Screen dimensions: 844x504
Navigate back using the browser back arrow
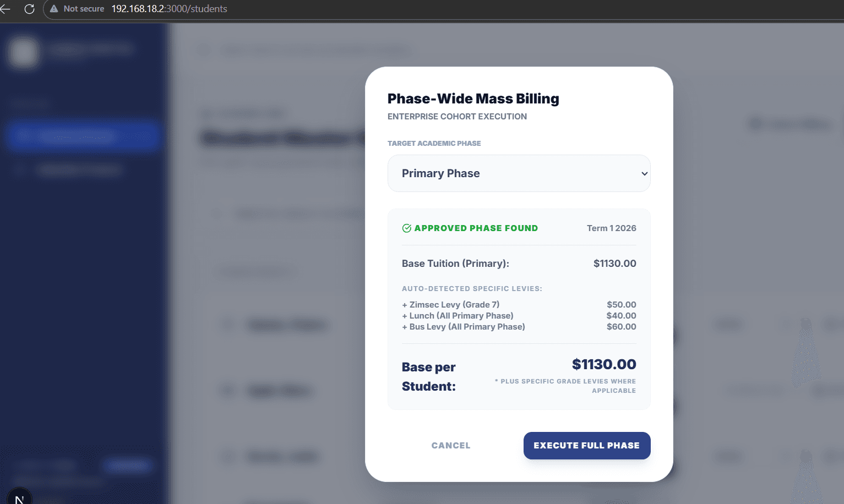point(8,9)
